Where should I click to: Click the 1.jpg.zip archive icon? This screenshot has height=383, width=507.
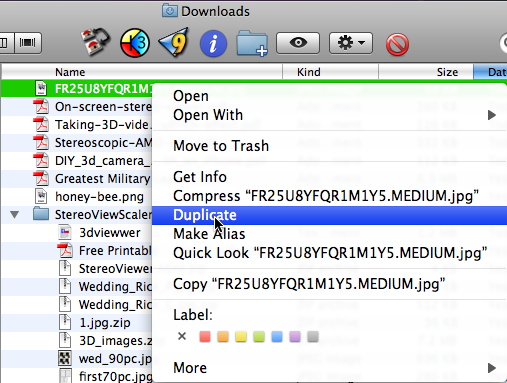[65, 322]
